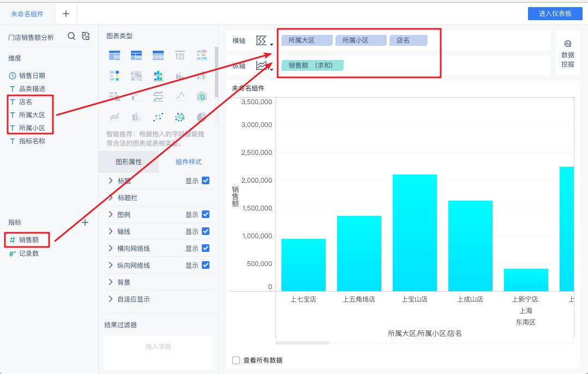588x374 pixels.
Task: Expand the 标题栏 style section
Action: [x=111, y=197]
